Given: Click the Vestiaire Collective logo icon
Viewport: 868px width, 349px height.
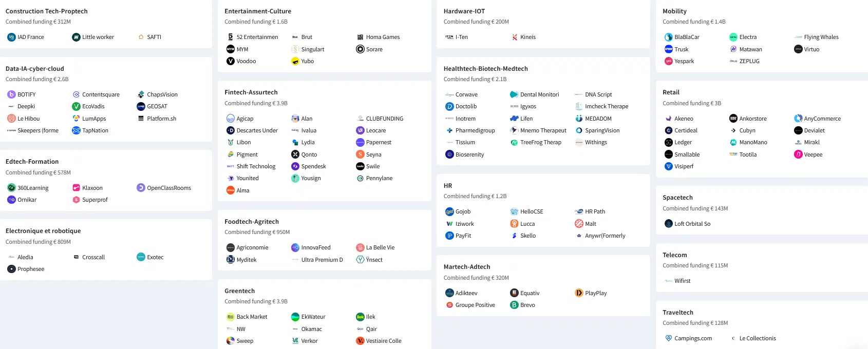Looking at the screenshot, I should pyautogui.click(x=360, y=341).
